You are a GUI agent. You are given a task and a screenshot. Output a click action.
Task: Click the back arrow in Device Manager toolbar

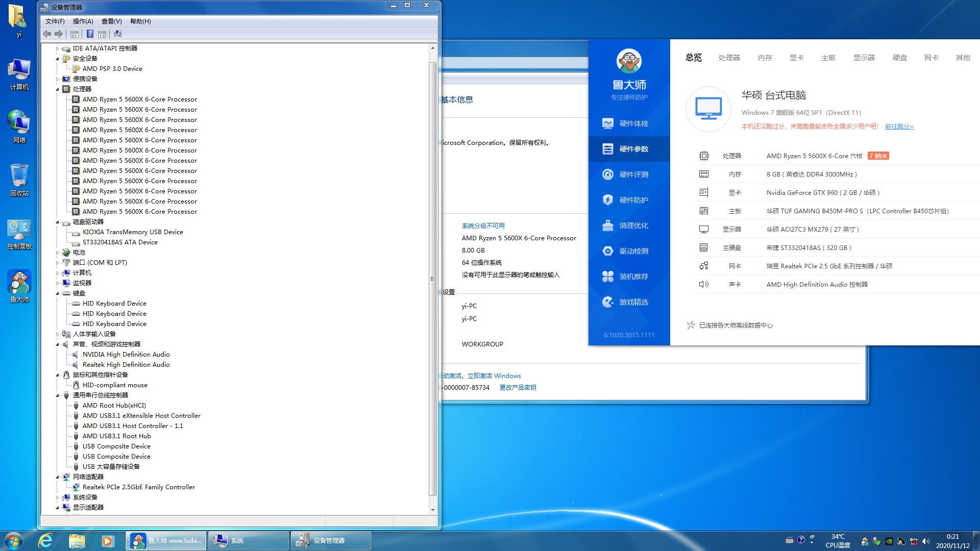point(47,34)
